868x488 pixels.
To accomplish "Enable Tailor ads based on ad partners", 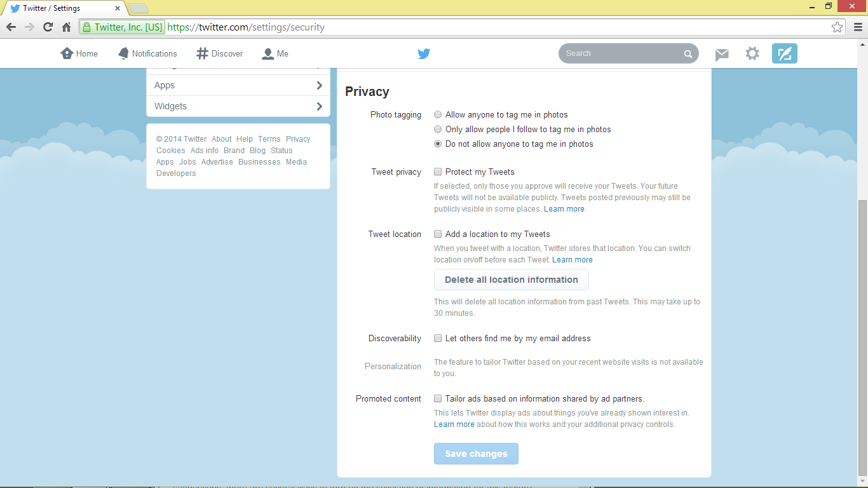I will coord(438,398).
